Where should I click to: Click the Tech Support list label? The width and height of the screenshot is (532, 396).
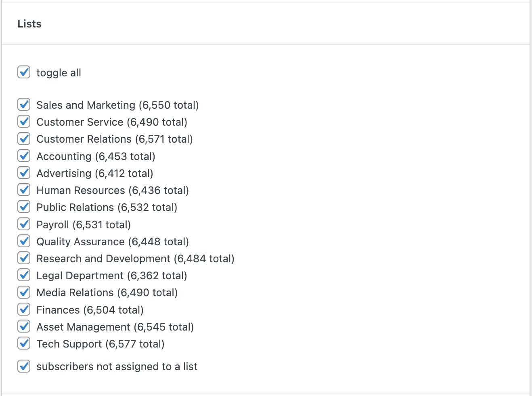click(x=100, y=344)
